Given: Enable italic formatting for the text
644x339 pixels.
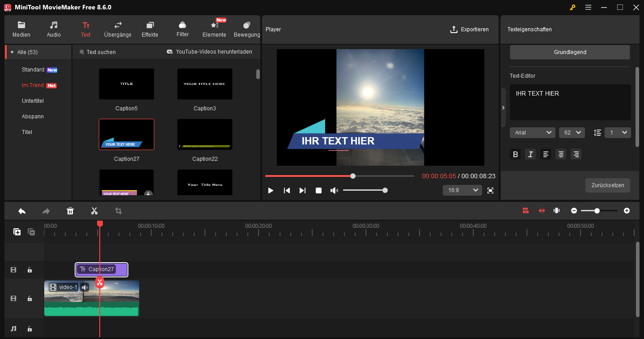Looking at the screenshot, I should [530, 154].
